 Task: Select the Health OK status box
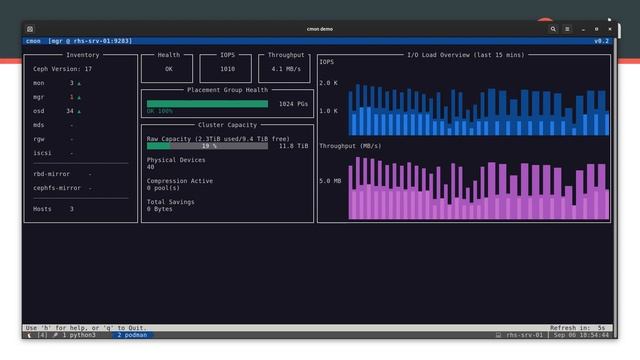pyautogui.click(x=167, y=68)
